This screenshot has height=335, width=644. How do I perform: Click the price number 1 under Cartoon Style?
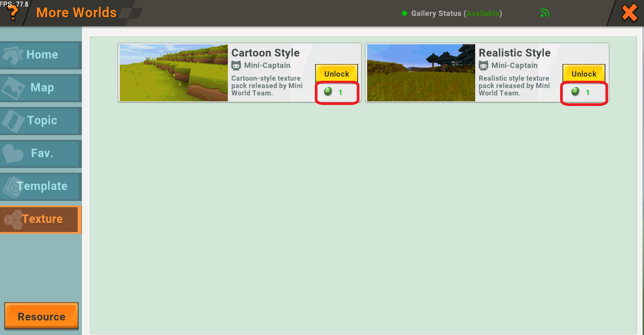click(340, 93)
